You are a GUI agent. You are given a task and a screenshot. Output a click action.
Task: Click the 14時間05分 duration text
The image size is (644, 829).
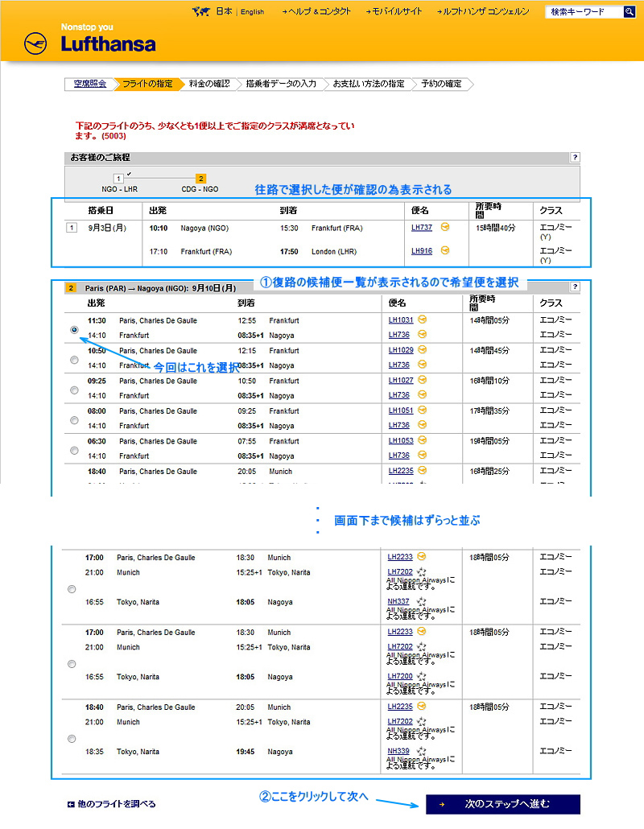click(x=489, y=320)
